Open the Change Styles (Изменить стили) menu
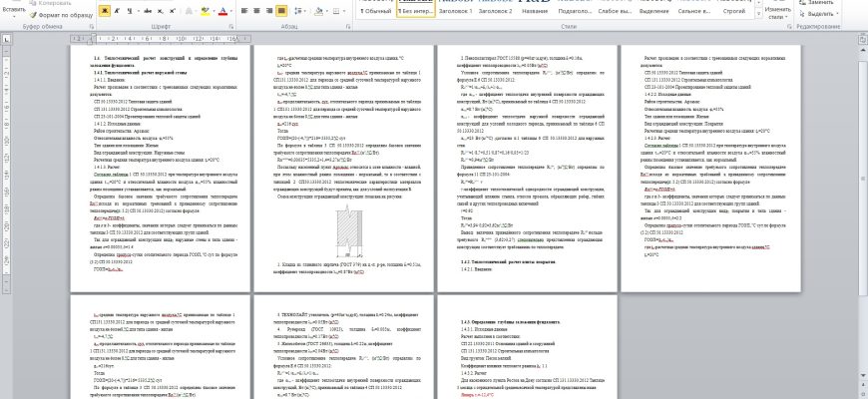Viewport: 868px width, 399px height. click(x=777, y=14)
